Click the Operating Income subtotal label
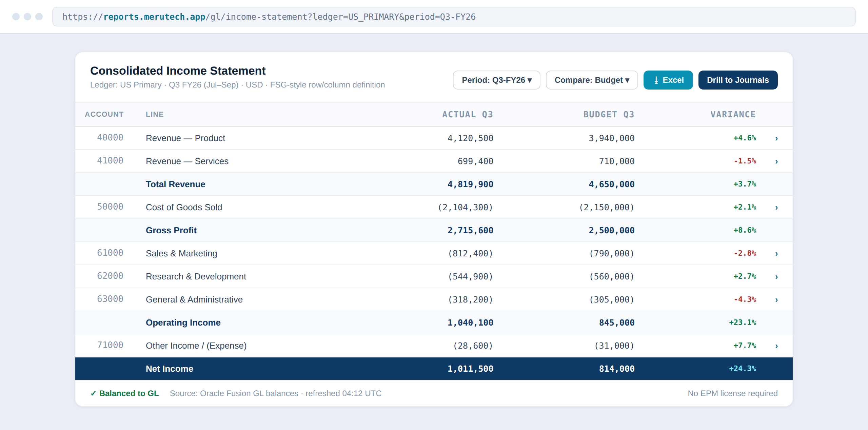This screenshot has height=430, width=868. coord(183,322)
